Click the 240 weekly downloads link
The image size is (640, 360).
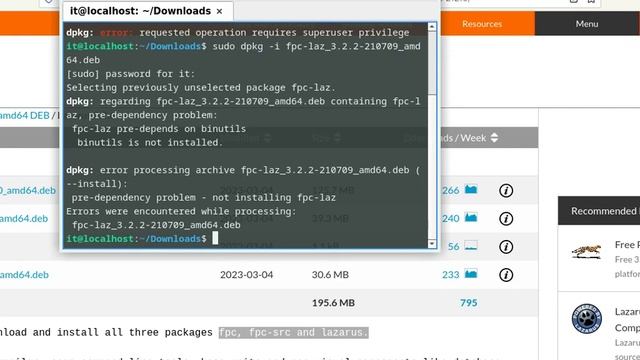(451, 218)
